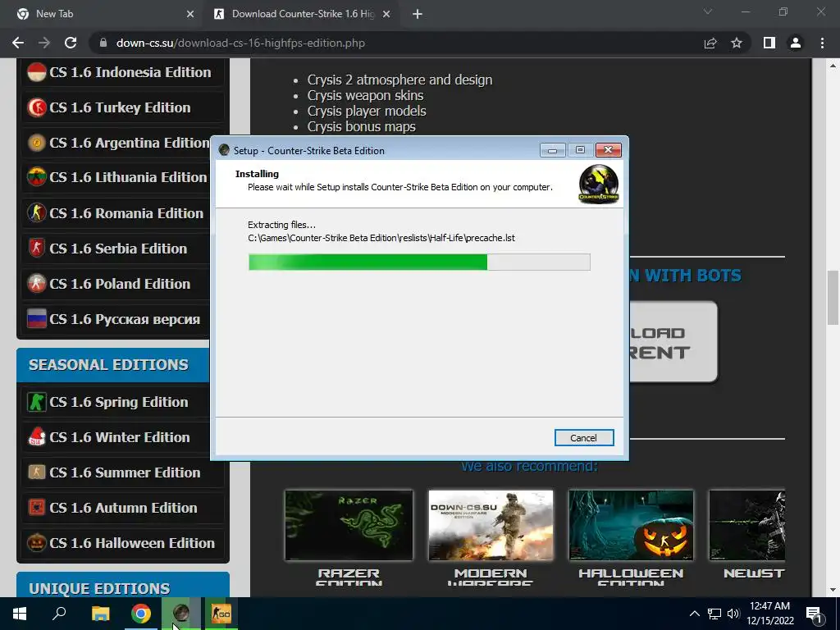Click the Indonesia flag icon in sidebar

point(36,72)
